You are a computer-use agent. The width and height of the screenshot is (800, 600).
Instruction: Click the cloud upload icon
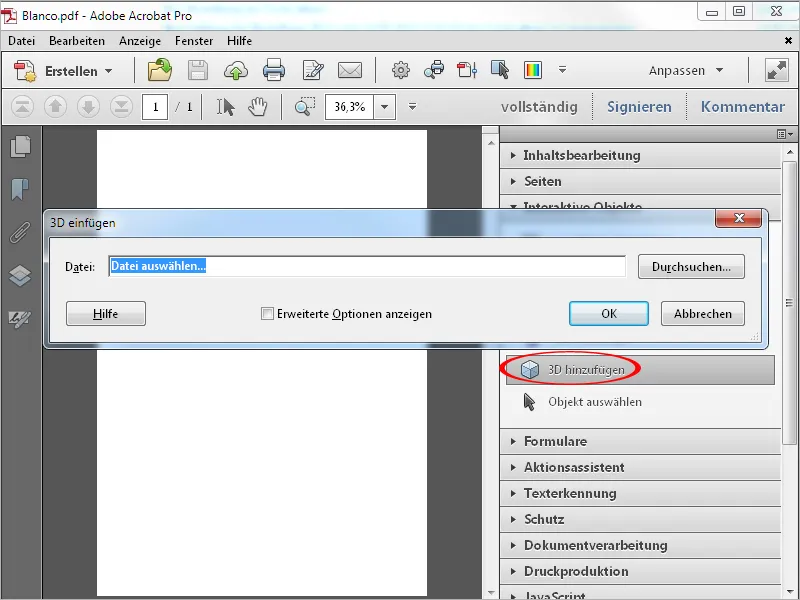click(236, 70)
